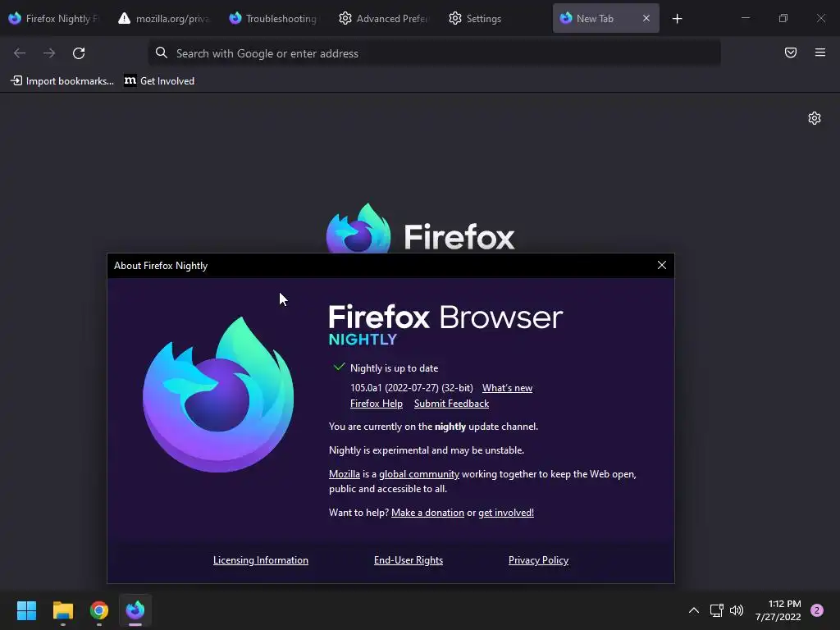This screenshot has height=630, width=840.
Task: Open the Save to Pocket icon
Action: [x=791, y=52]
